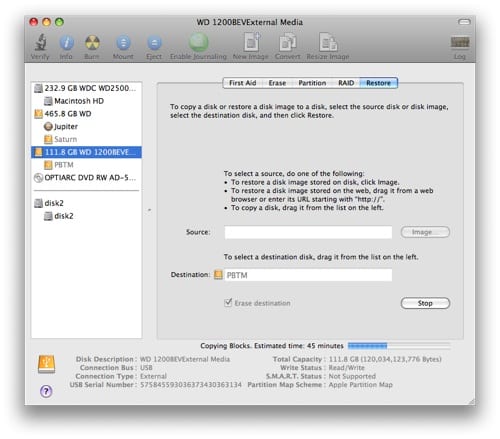Image resolution: width=500 pixels, height=439 pixels.
Task: Click the Total Capacity value 111.8 GB
Action: [x=385, y=359]
